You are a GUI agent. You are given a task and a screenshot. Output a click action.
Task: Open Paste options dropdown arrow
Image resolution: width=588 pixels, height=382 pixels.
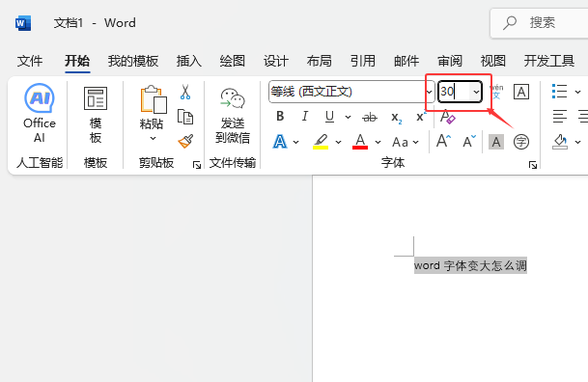click(153, 139)
